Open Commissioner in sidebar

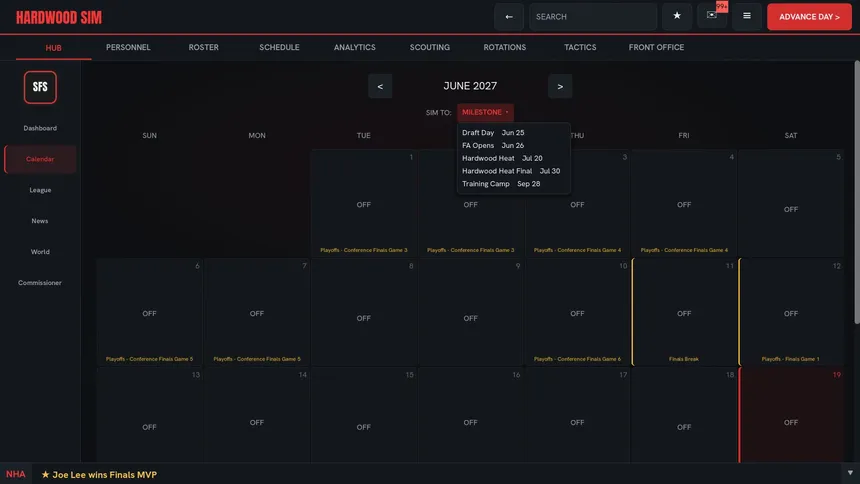coord(40,283)
